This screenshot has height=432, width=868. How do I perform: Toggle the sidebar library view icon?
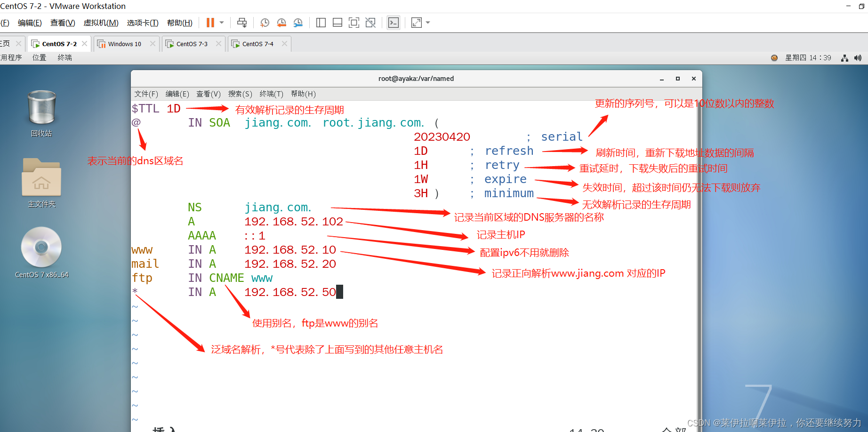pyautogui.click(x=321, y=23)
